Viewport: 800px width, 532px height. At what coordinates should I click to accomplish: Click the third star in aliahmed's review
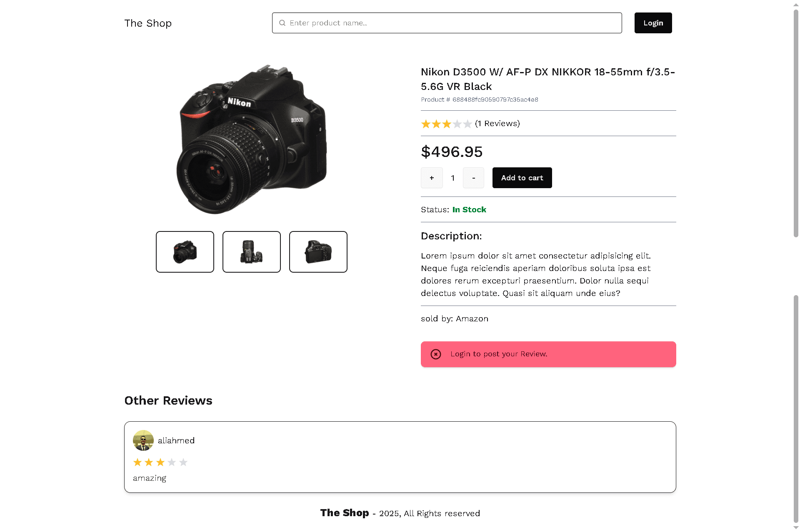click(160, 462)
